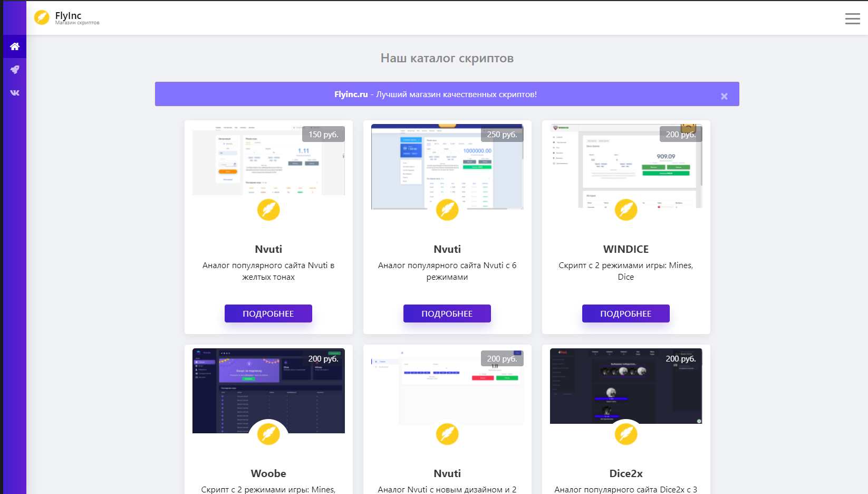
Task: Open the hamburger menu
Action: [x=852, y=19]
